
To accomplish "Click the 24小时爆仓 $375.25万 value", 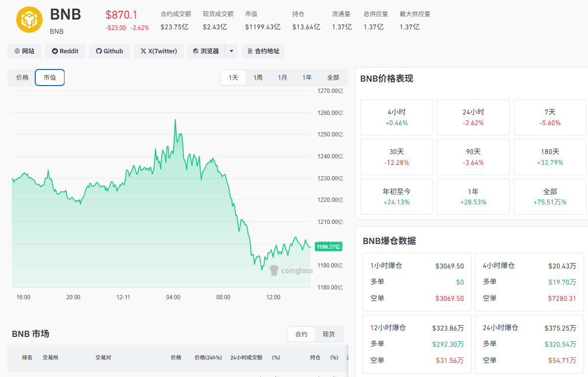I will [560, 328].
